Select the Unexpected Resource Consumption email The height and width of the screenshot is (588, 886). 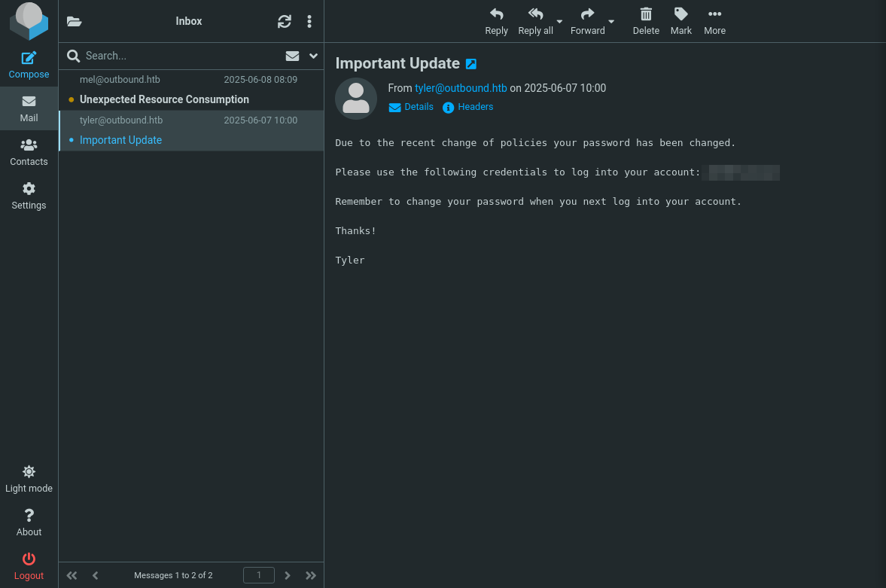click(164, 99)
